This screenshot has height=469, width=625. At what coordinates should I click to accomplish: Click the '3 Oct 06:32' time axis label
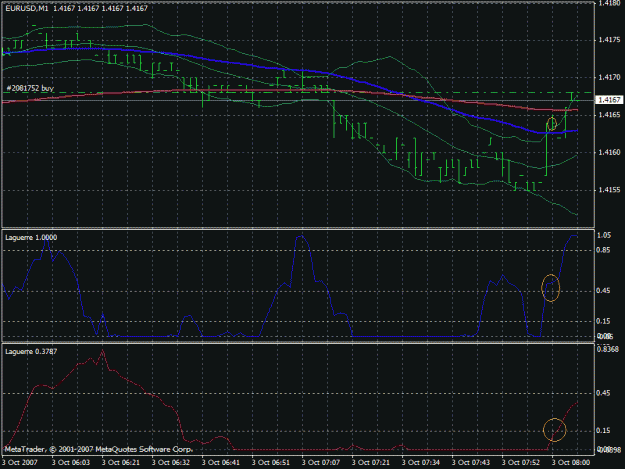[x=171, y=462]
